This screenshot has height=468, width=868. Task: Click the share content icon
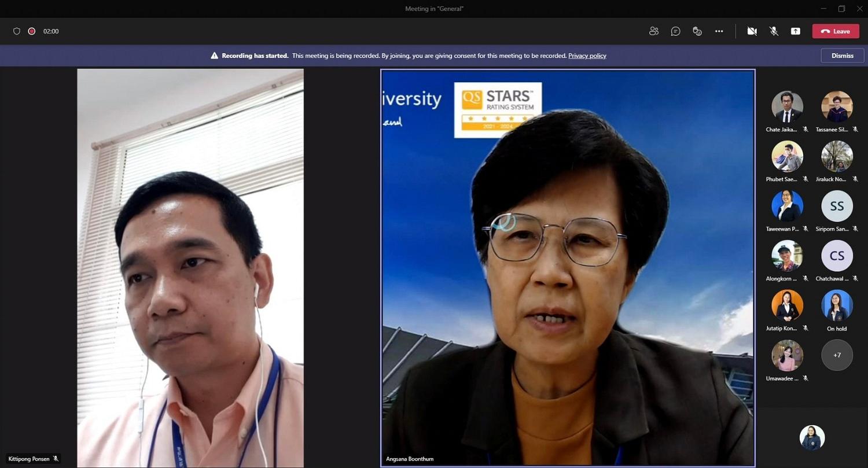point(796,31)
